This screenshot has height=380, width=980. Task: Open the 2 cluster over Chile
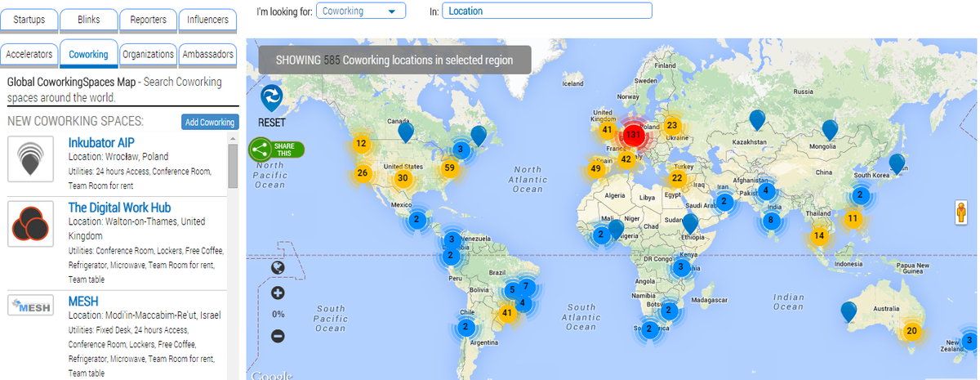tap(465, 327)
